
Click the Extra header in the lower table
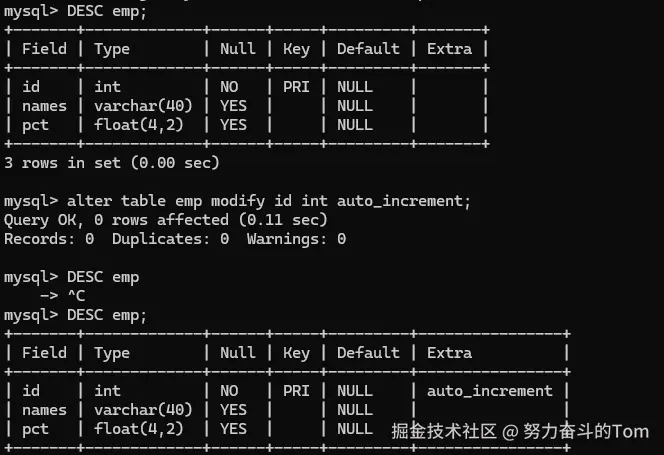click(x=449, y=352)
